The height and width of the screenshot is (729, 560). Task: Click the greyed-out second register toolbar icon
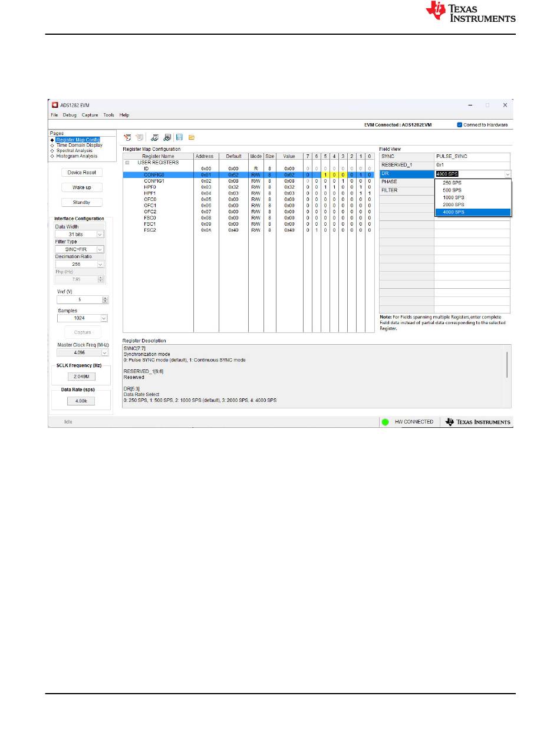tap(140, 137)
